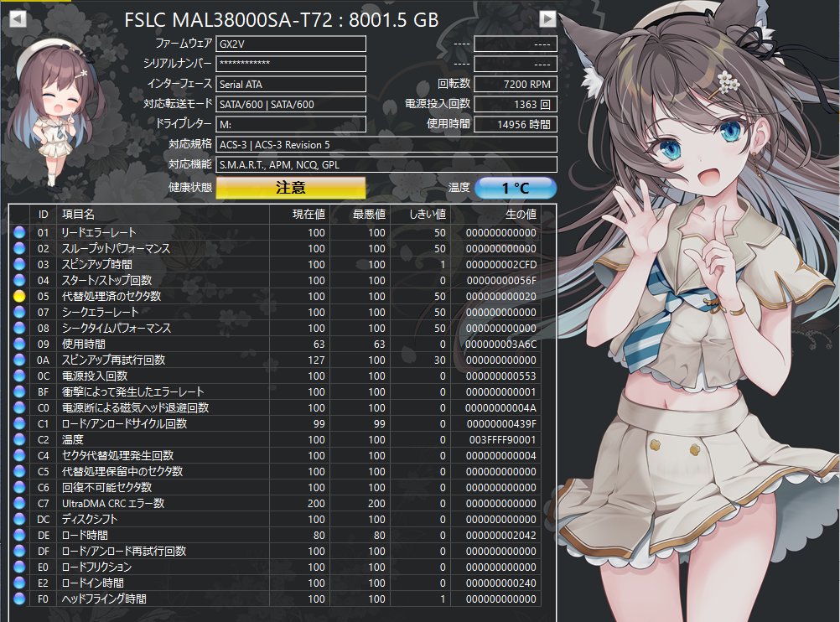Click yellow caution orb for 05 代替処理済のセクタ数
Screen dimensions: 840x622
click(x=19, y=296)
